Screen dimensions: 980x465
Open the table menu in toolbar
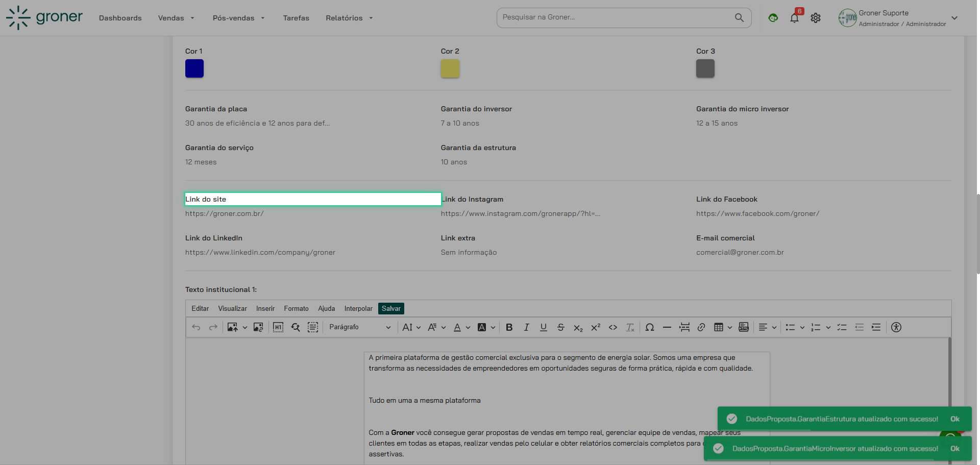(x=723, y=327)
